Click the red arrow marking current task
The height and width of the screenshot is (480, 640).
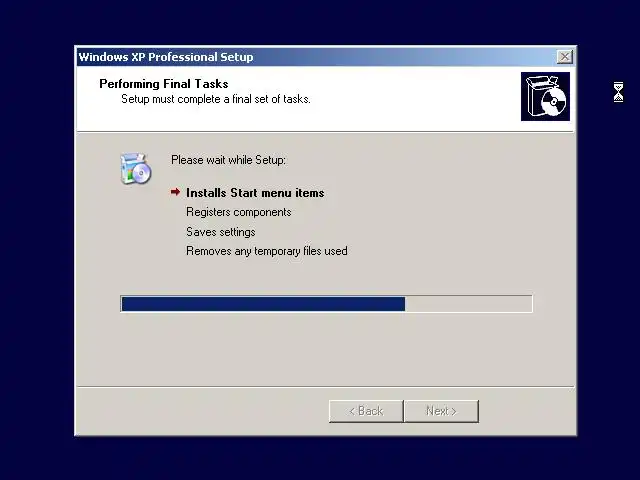(176, 192)
